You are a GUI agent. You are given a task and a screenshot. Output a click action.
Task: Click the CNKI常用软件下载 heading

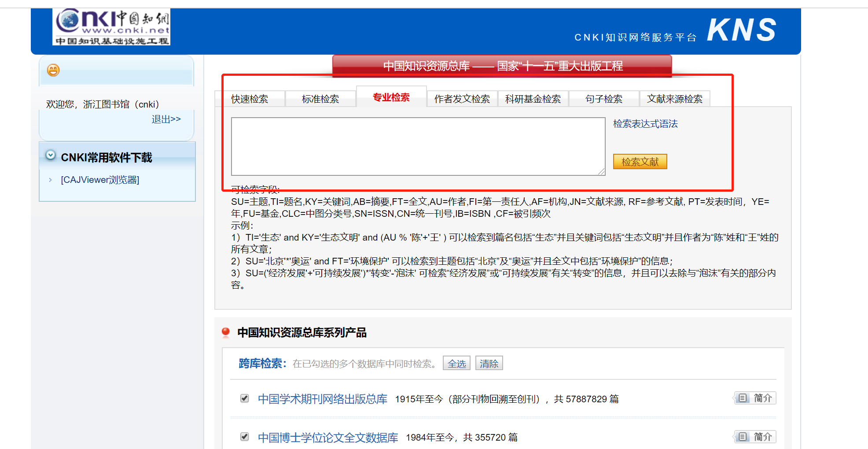click(x=107, y=157)
